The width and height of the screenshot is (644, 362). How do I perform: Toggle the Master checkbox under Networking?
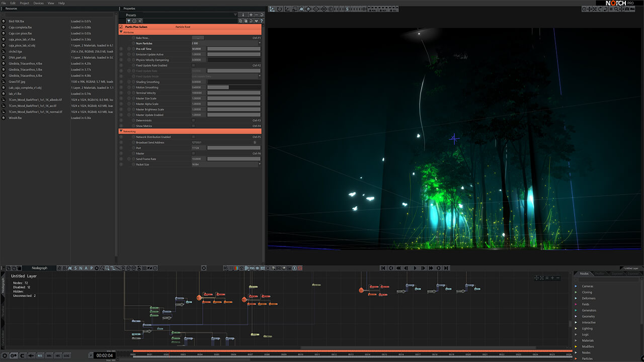193,153
